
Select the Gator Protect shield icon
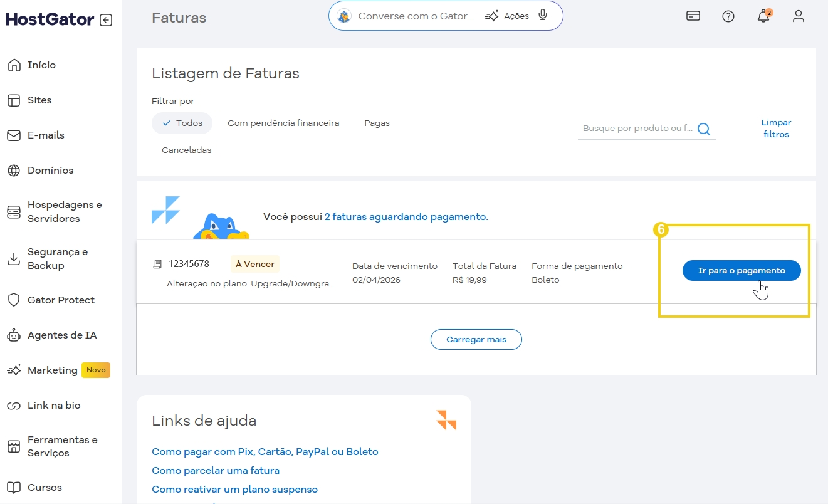click(x=14, y=300)
